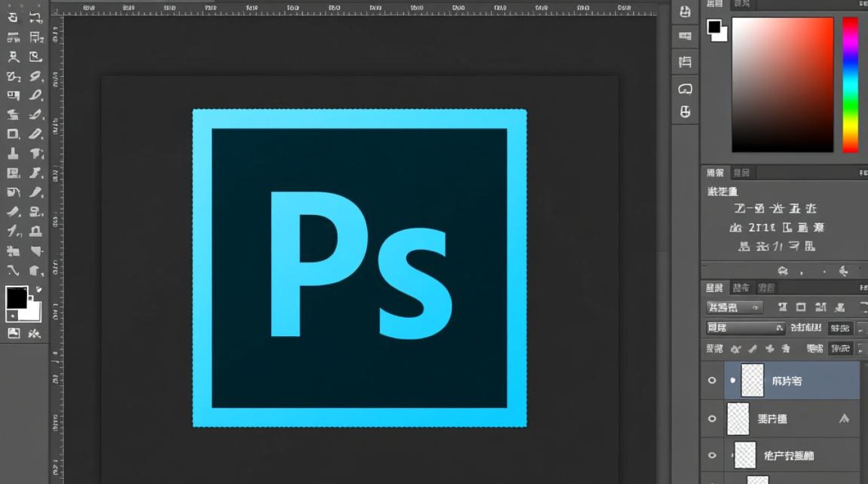Toggle the fourth lock icon in the Layers lock row
The height and width of the screenshot is (484, 868).
pos(785,348)
